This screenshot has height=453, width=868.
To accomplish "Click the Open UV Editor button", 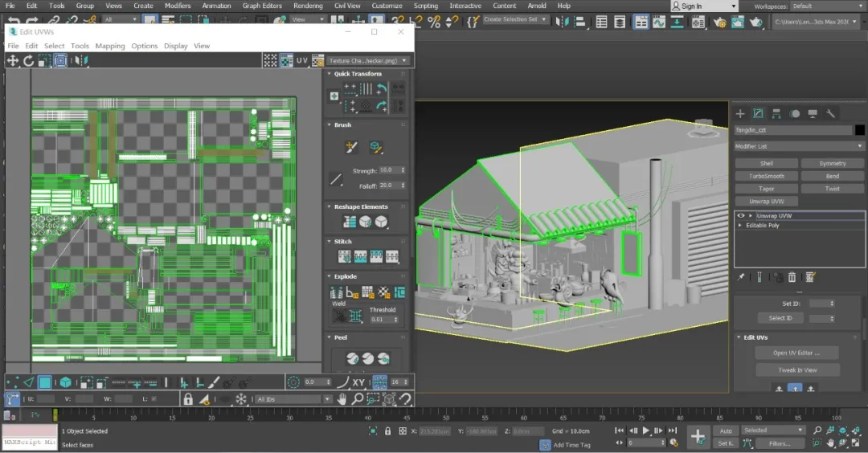I will pos(796,353).
